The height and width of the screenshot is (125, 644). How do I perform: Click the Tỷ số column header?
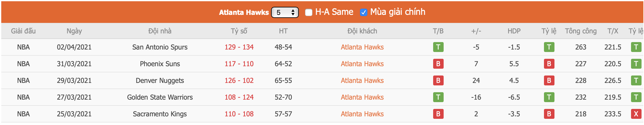point(239,31)
